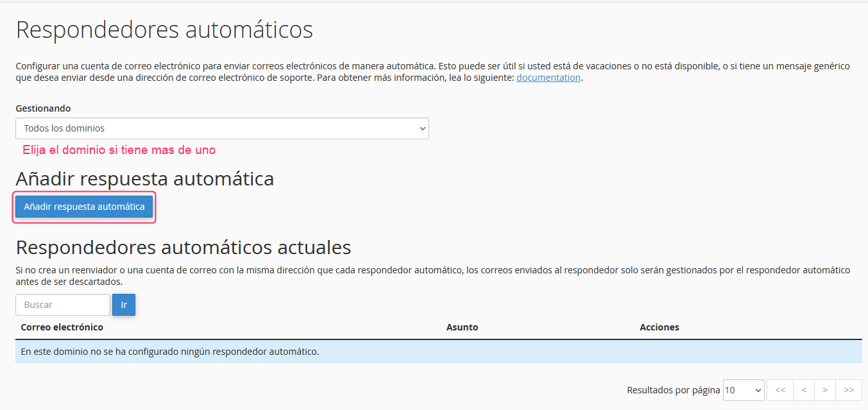Image resolution: width=868 pixels, height=410 pixels.
Task: Focus the 'Buscar' search field
Action: pyautogui.click(x=63, y=305)
